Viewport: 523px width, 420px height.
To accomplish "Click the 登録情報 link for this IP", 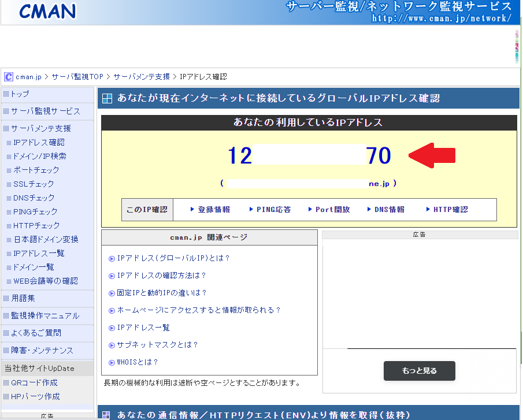I will (x=213, y=210).
